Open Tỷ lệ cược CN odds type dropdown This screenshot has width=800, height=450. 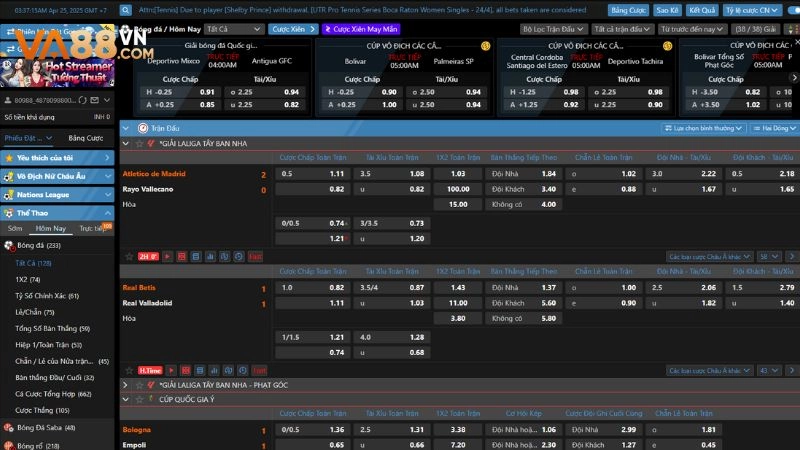tap(752, 10)
